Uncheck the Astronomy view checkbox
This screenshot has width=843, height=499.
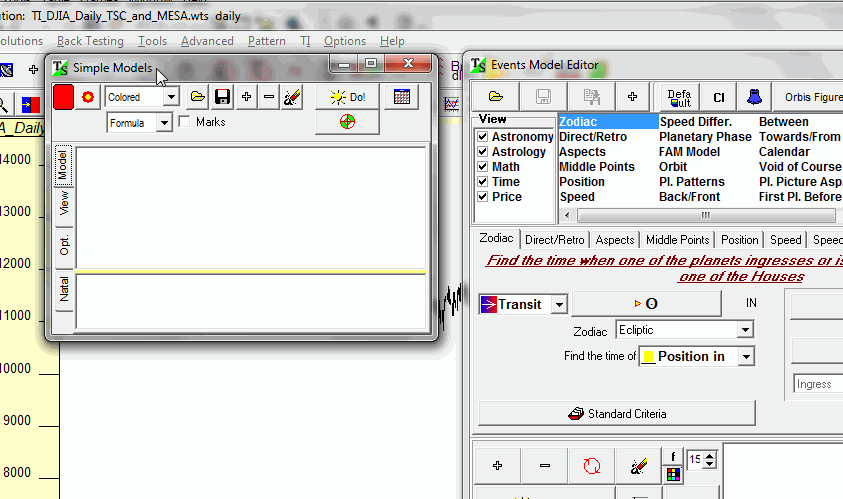[483, 137]
